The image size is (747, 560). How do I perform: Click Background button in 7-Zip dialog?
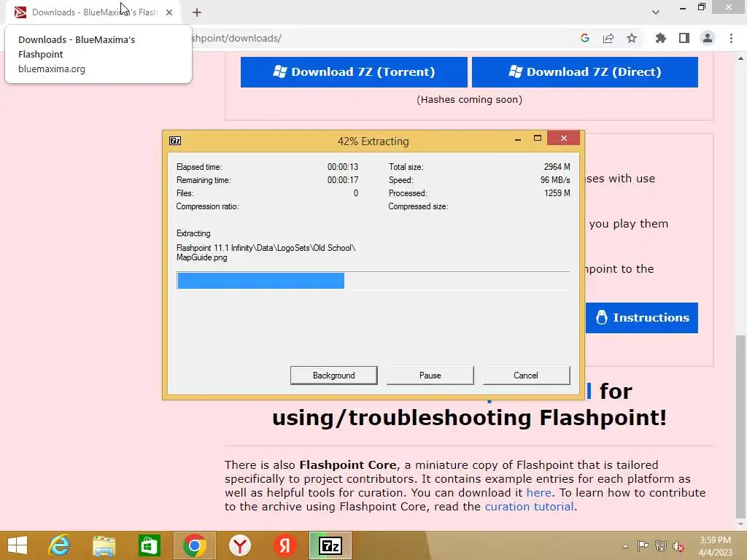pos(333,376)
